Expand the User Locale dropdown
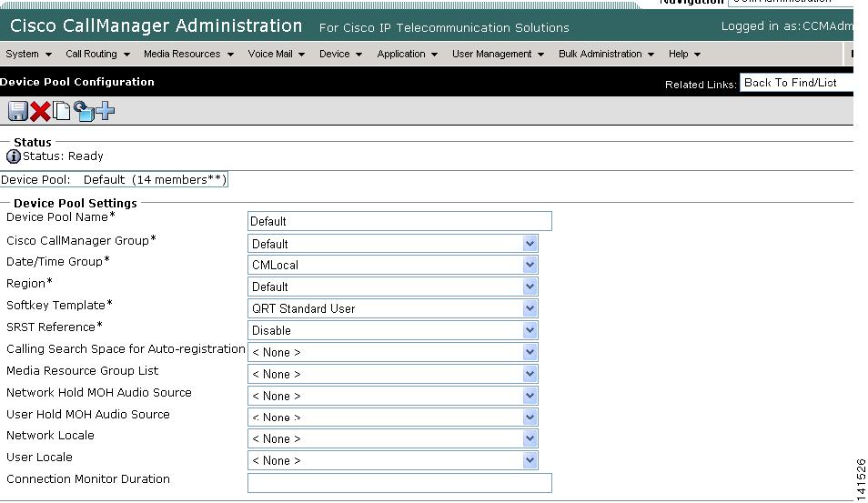Screen dimensions: 868x503 [392, 460]
